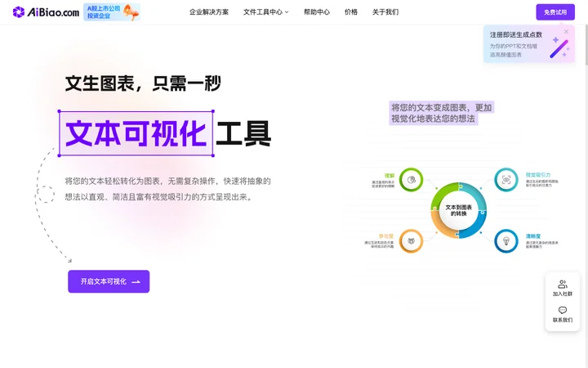Open the 价格 page
588x368 pixels.
351,12
